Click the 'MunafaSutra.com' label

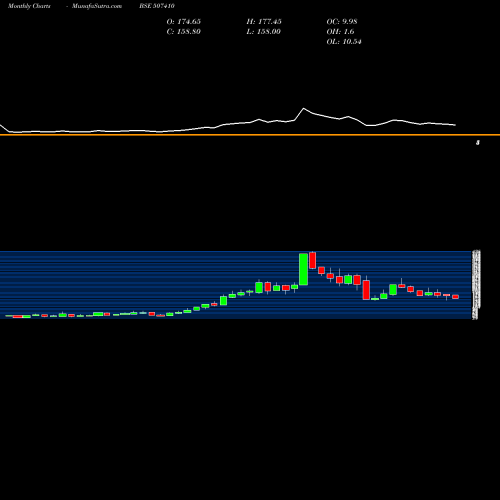97,6
